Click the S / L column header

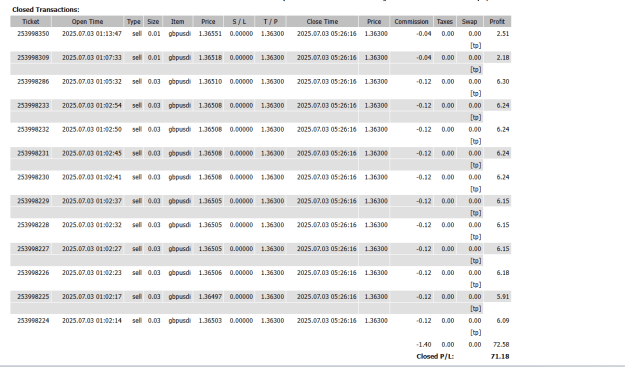coord(239,22)
